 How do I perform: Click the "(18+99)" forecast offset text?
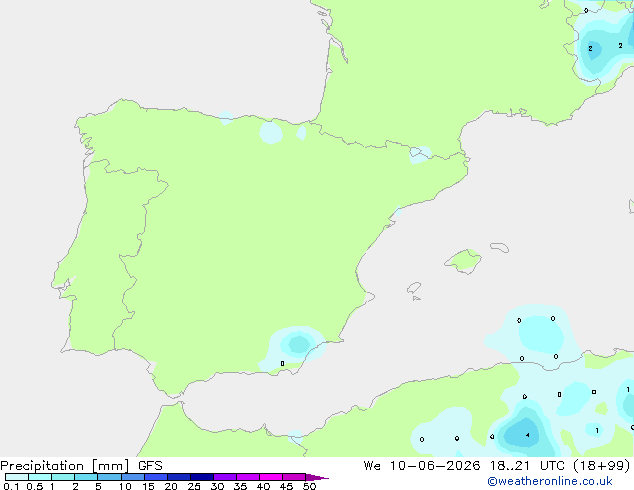point(602,466)
